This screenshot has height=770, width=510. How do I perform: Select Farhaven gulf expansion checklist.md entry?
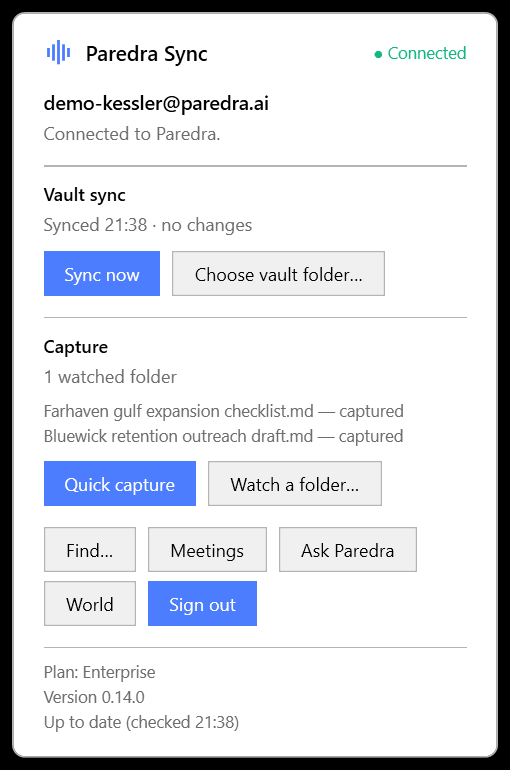[223, 411]
